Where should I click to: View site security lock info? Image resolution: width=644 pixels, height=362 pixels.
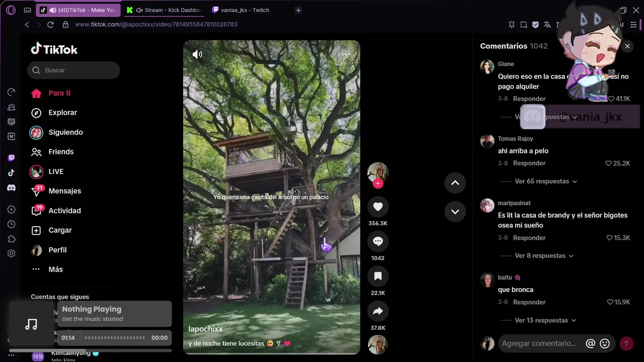tap(65, 25)
